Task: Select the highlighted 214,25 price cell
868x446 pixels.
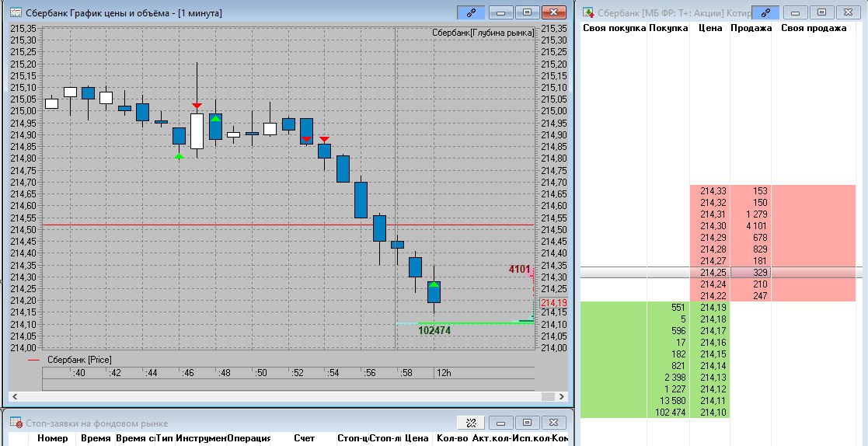Action: click(x=710, y=272)
